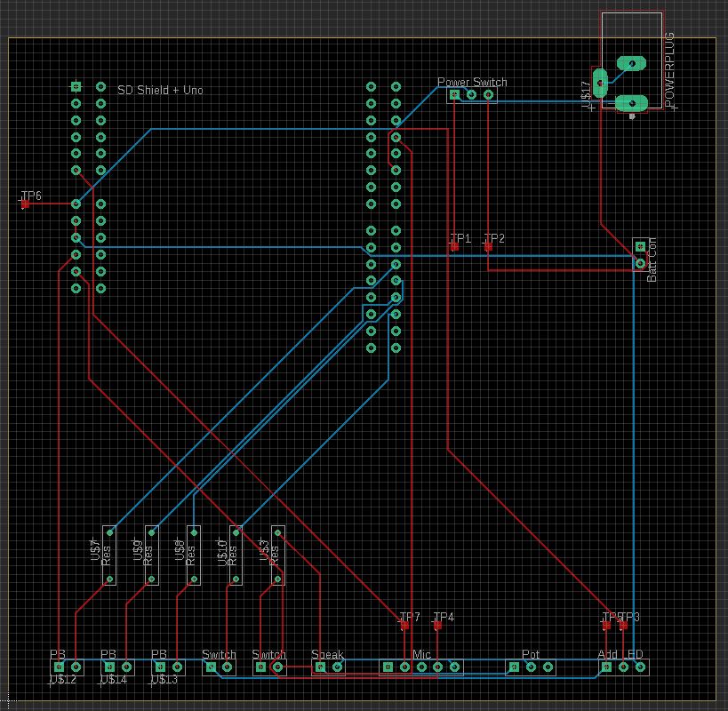
Task: Click the vertical "POWERPLUG" label
Action: tap(669, 69)
